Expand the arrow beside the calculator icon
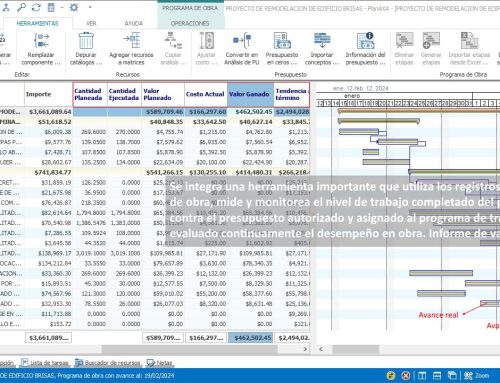Viewport: 500px width, 383px height. (62, 7)
